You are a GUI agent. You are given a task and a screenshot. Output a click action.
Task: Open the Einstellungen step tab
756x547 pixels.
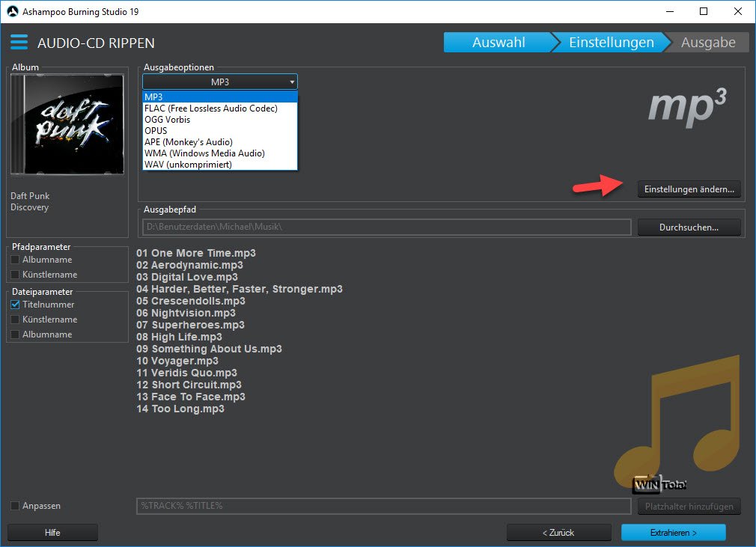[x=612, y=43]
